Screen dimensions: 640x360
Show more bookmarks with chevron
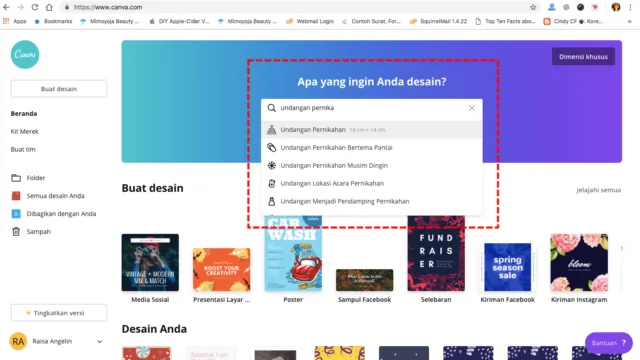[x=629, y=21]
